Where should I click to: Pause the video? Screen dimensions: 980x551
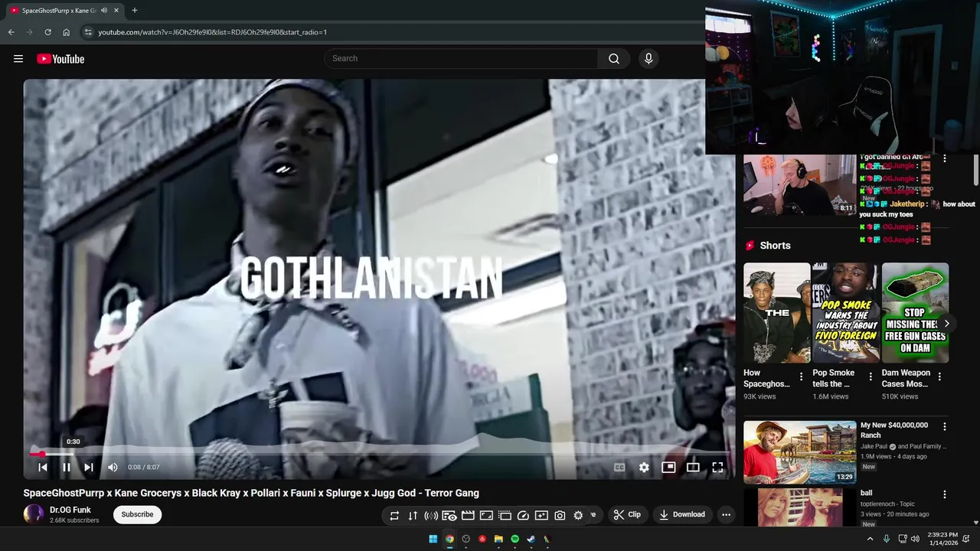(67, 467)
